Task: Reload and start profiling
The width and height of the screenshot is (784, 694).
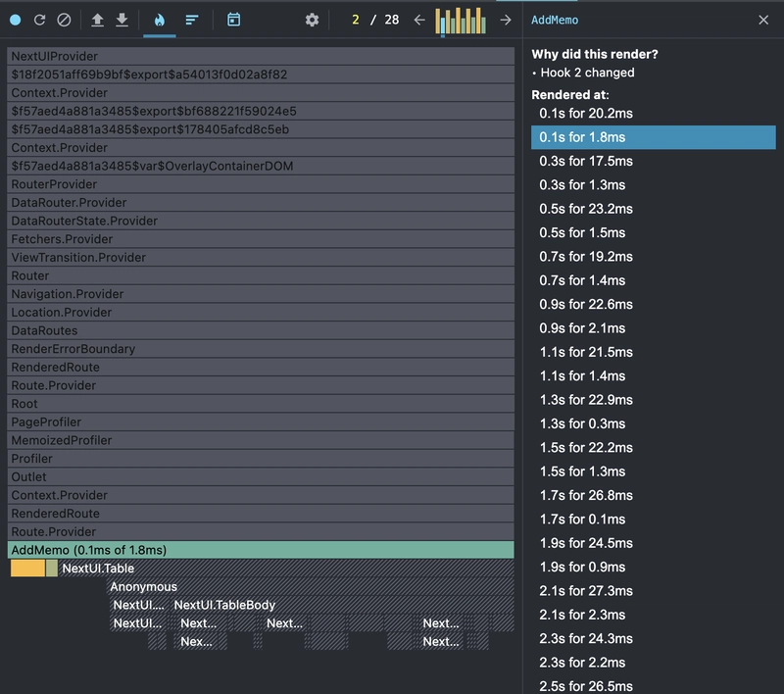Action: coord(39,20)
